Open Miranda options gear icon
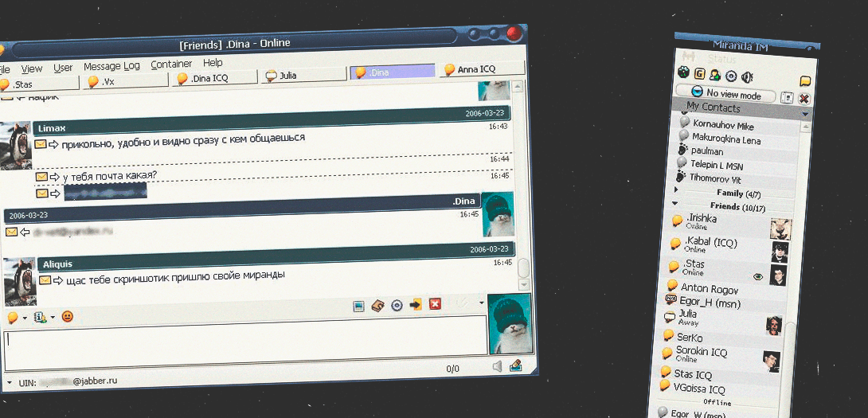 [x=731, y=76]
